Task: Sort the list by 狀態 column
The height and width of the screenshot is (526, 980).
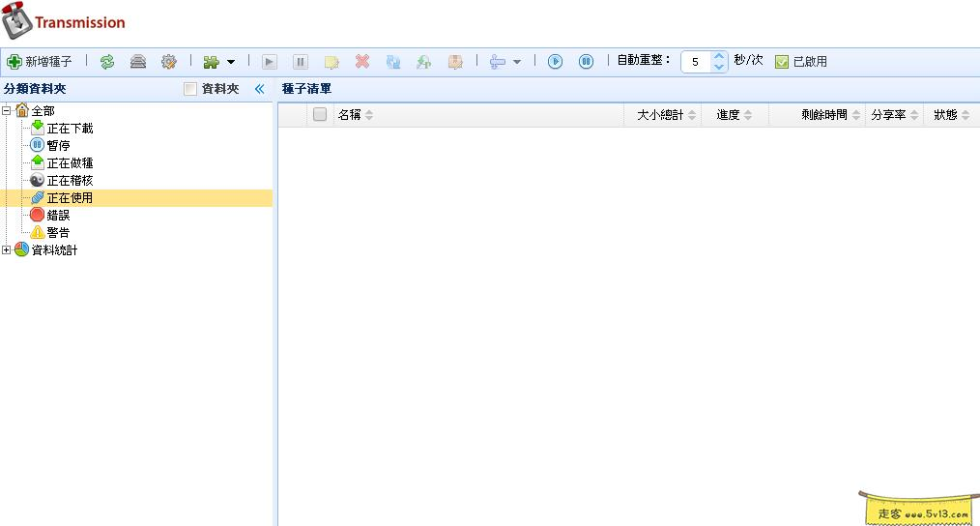Action: tap(951, 115)
